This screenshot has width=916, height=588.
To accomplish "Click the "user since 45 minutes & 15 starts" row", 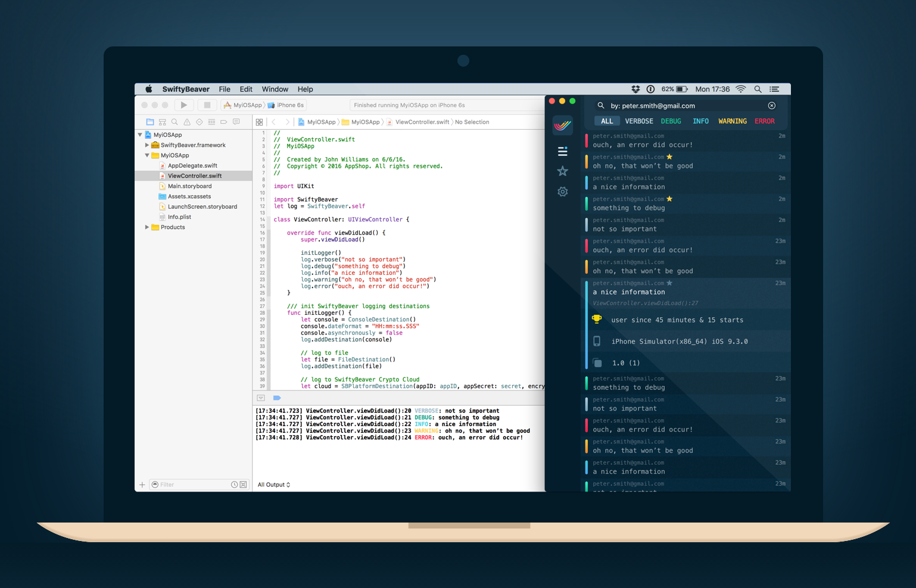I will (688, 320).
